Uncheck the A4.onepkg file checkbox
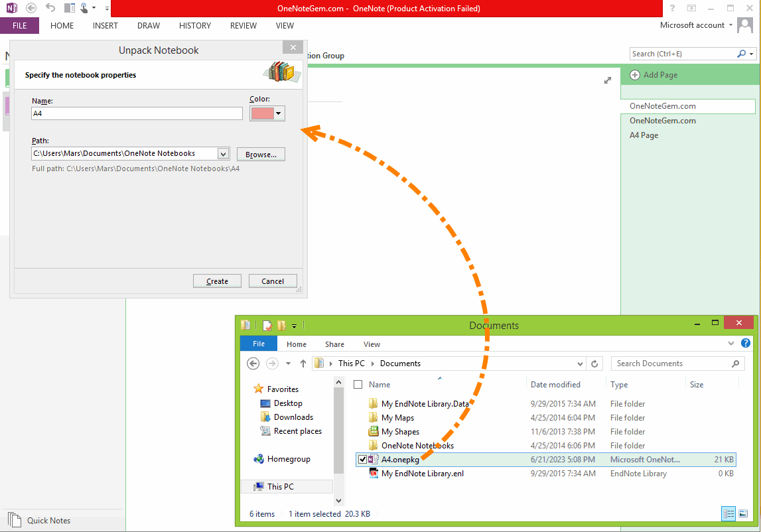 click(x=362, y=459)
